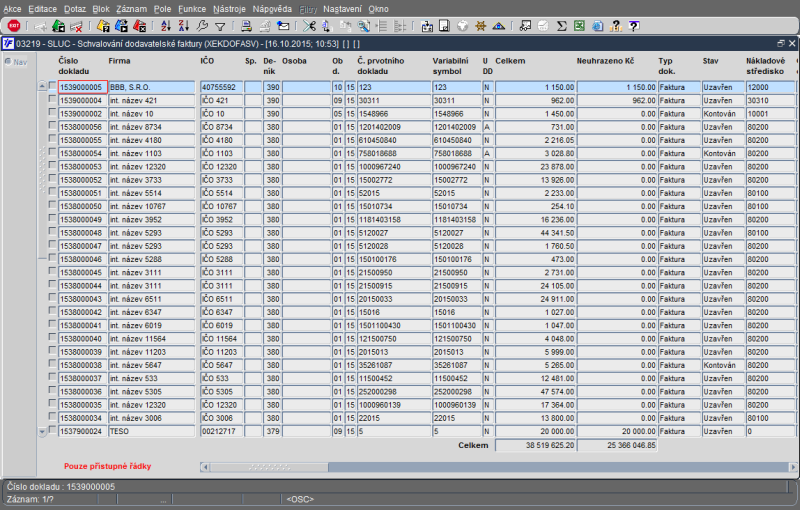Click the magnifier search icon in toolbar
Image resolution: width=800 pixels, height=510 pixels.
coord(363,26)
